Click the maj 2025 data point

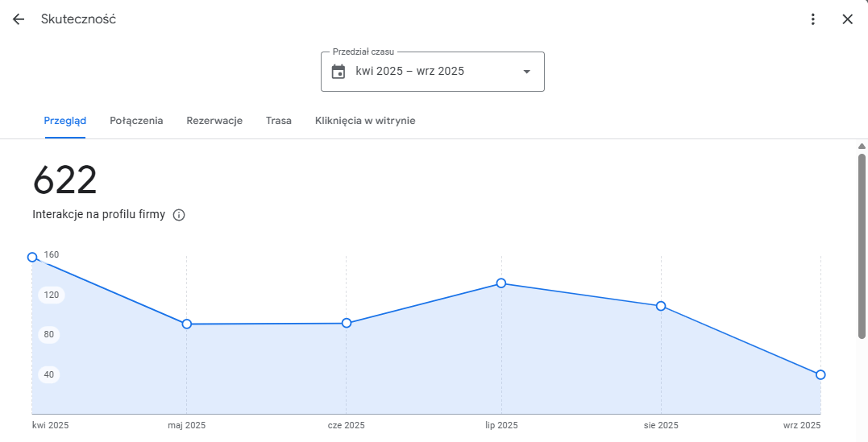186,324
